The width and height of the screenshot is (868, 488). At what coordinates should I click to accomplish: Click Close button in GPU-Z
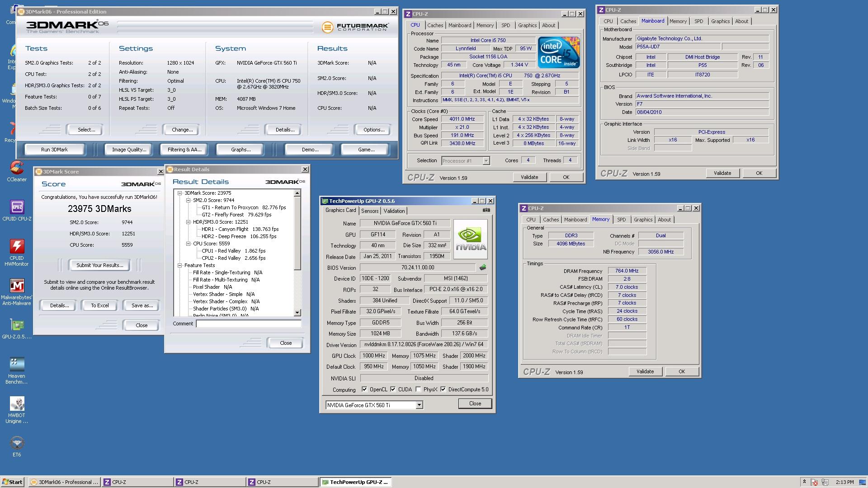click(x=475, y=404)
